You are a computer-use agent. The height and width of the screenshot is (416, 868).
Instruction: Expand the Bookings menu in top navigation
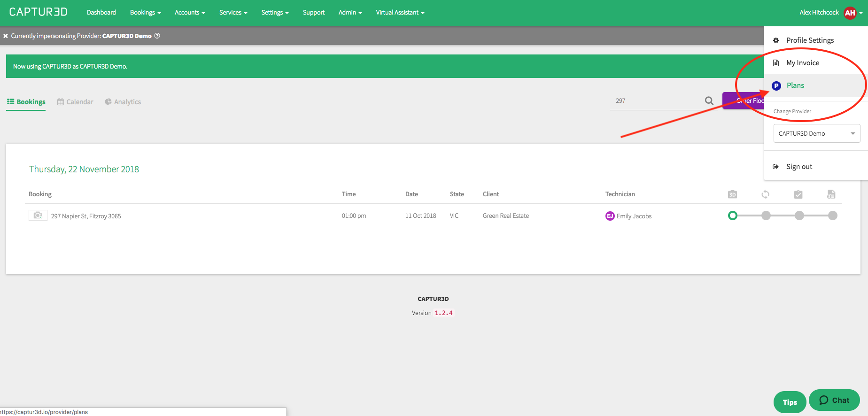point(145,13)
